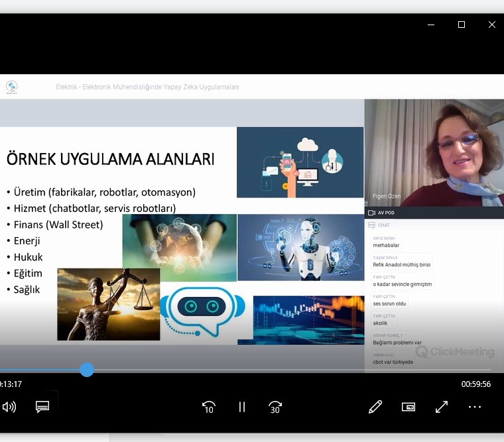Click the Sağlık bullet

click(x=23, y=290)
